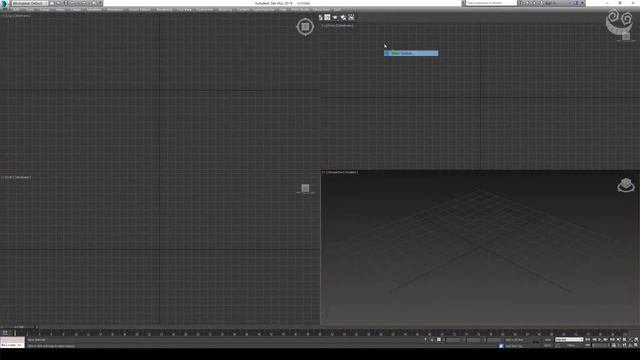640x360 pixels.
Task: Open the Time Configuration icon
Action: click(613, 345)
